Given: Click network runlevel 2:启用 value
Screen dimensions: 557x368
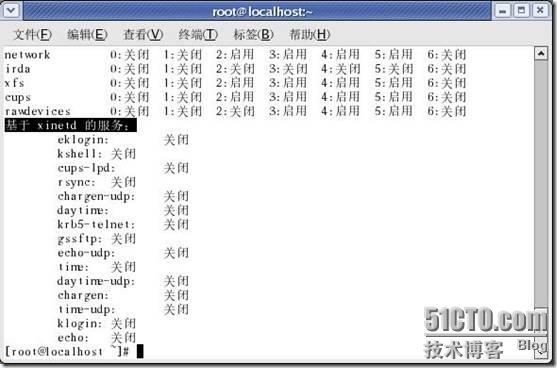Looking at the screenshot, I should 235,55.
